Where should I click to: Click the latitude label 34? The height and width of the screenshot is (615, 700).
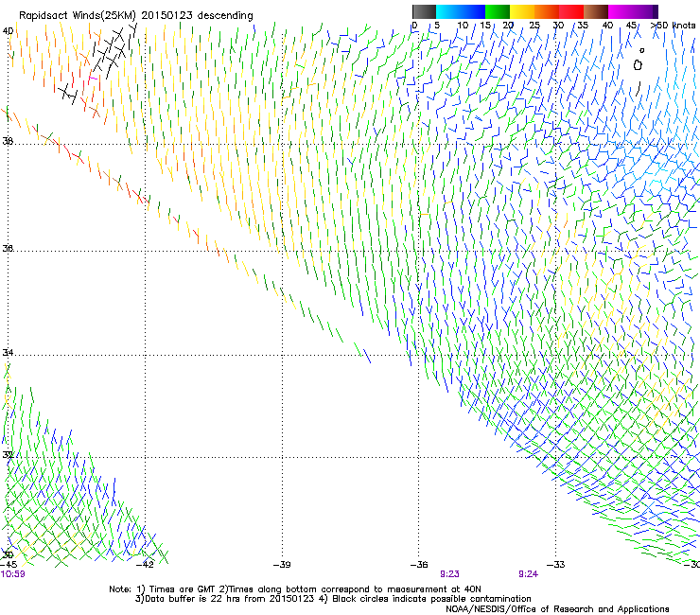click(8, 353)
